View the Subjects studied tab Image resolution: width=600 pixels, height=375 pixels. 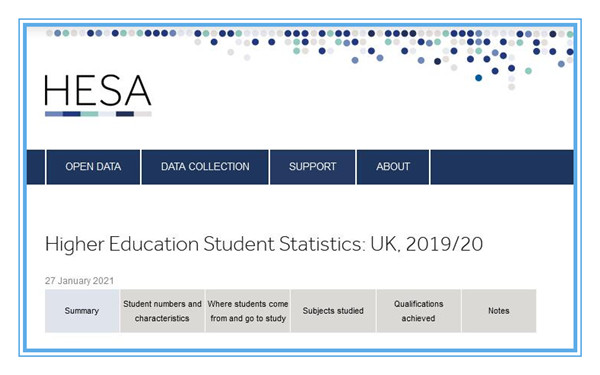pos(333,311)
